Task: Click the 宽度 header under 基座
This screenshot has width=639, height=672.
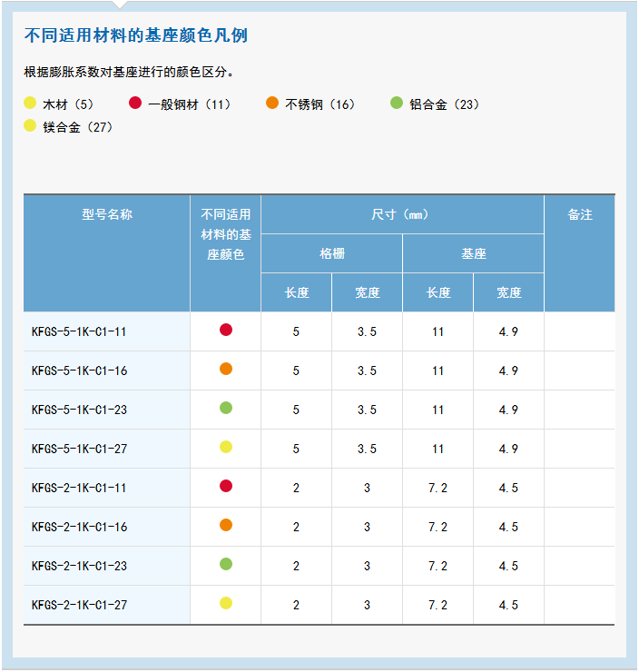Action: coord(509,292)
